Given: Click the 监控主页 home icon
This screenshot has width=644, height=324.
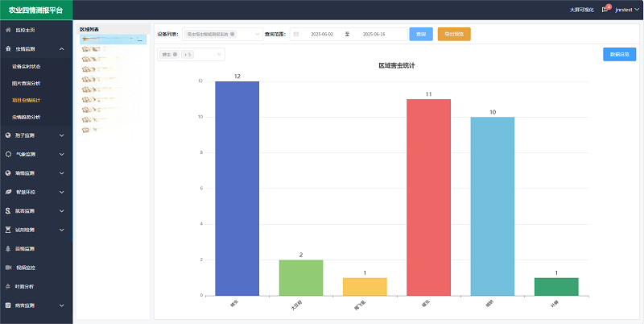Looking at the screenshot, I should click(x=9, y=30).
